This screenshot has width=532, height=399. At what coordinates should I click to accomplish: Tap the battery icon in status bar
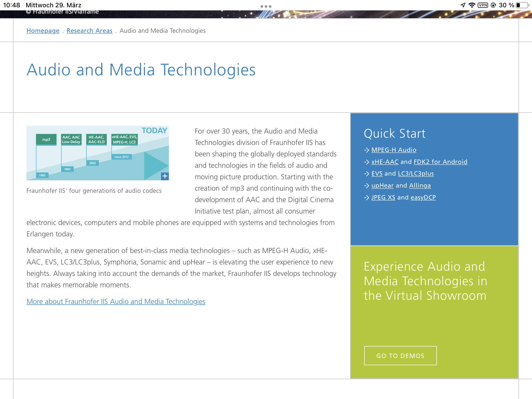tap(522, 5)
